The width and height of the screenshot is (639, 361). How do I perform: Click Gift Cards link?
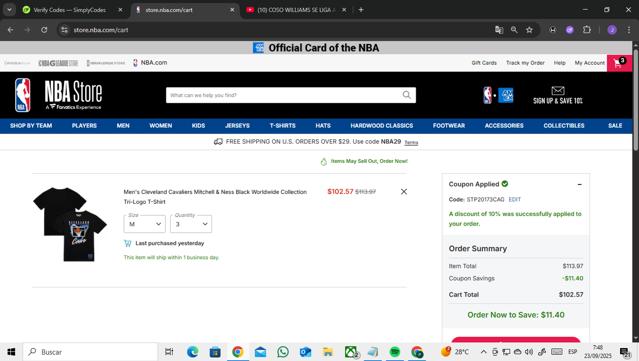tap(484, 63)
